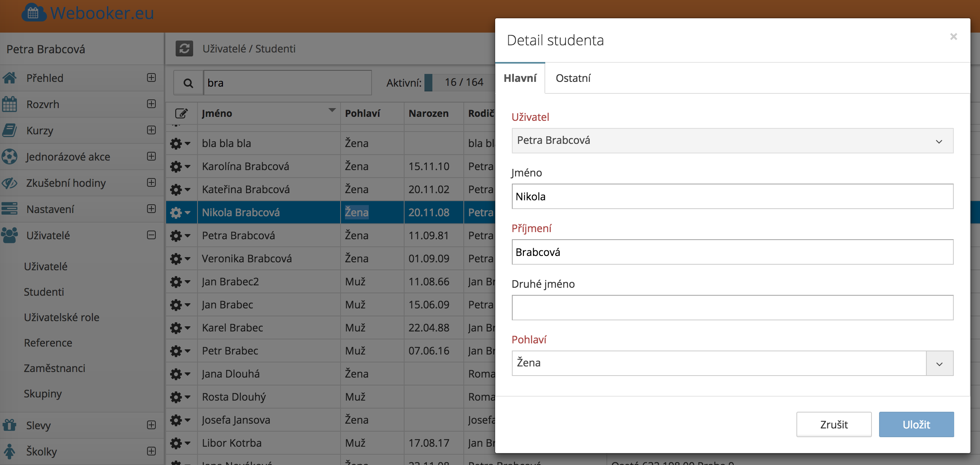Click the Uložit button
Viewport: 980px width, 465px height.
click(x=916, y=424)
